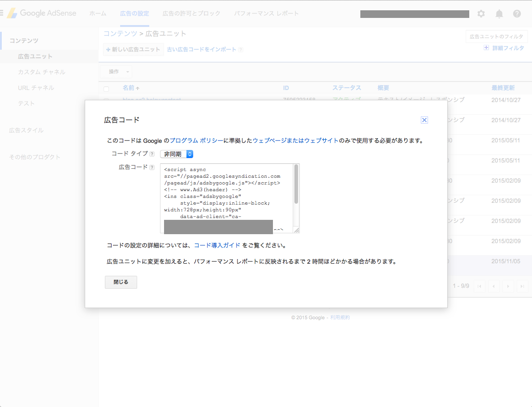Screen dimensions: 532x407
Task: Open the AdSense settings gear icon
Action: click(481, 14)
